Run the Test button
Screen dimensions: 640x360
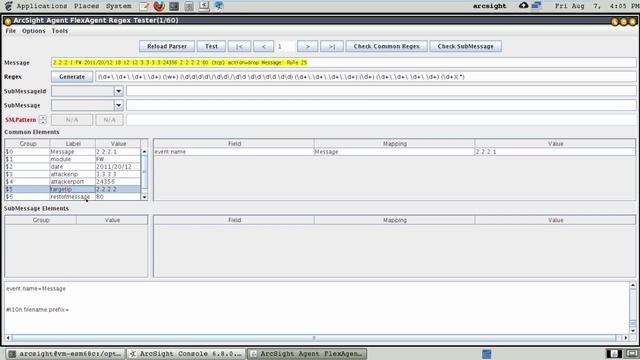(211, 47)
